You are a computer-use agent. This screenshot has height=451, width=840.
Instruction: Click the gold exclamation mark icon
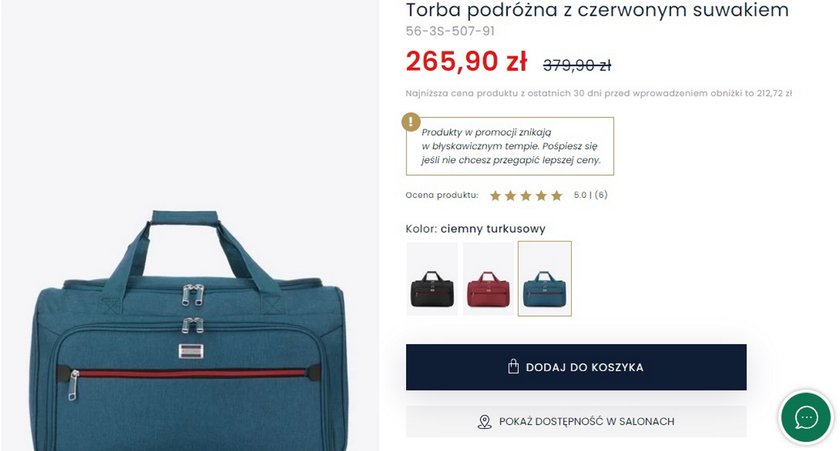point(411,122)
